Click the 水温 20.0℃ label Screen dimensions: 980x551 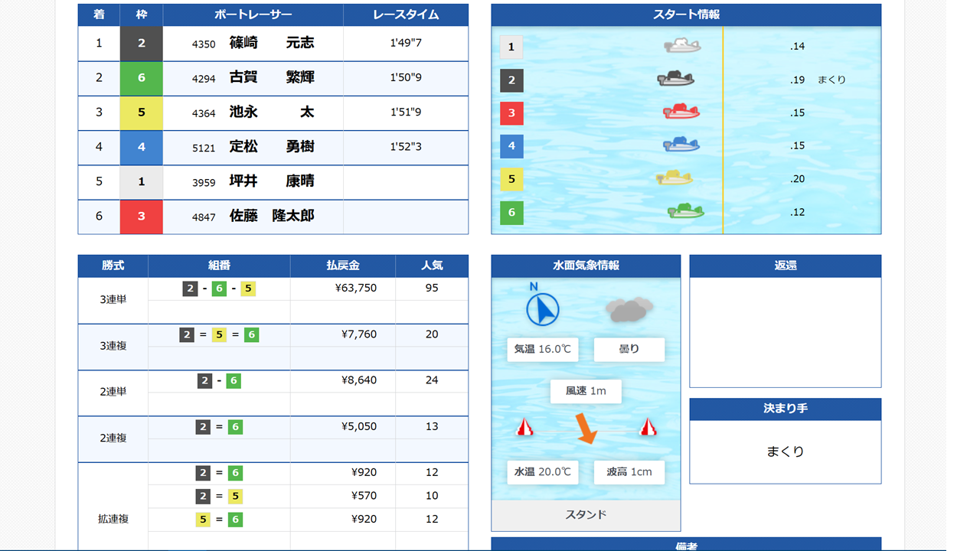543,472
